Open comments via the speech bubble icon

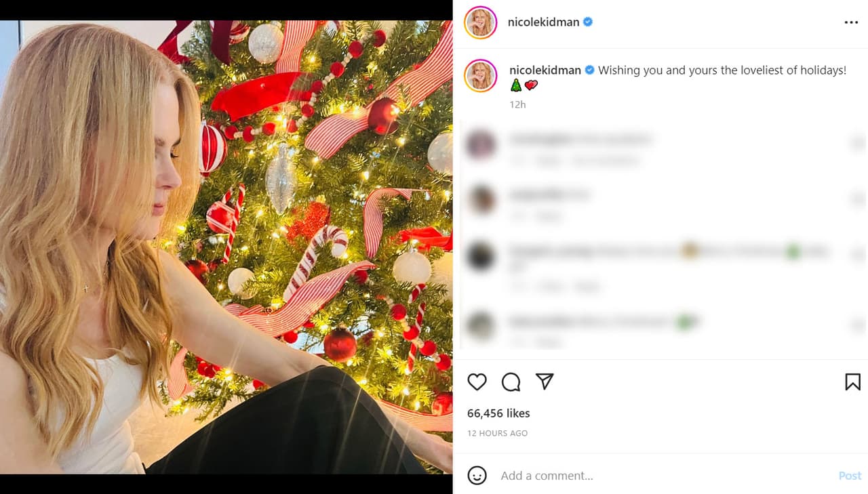(x=511, y=382)
